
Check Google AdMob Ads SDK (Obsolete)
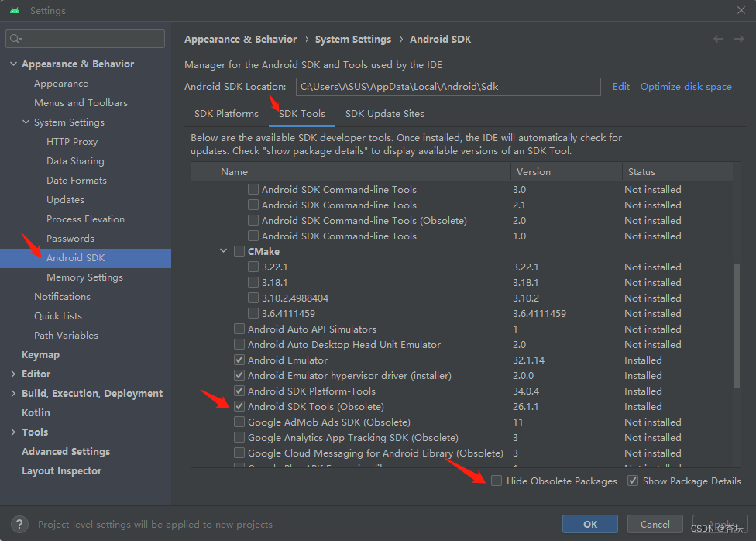239,422
